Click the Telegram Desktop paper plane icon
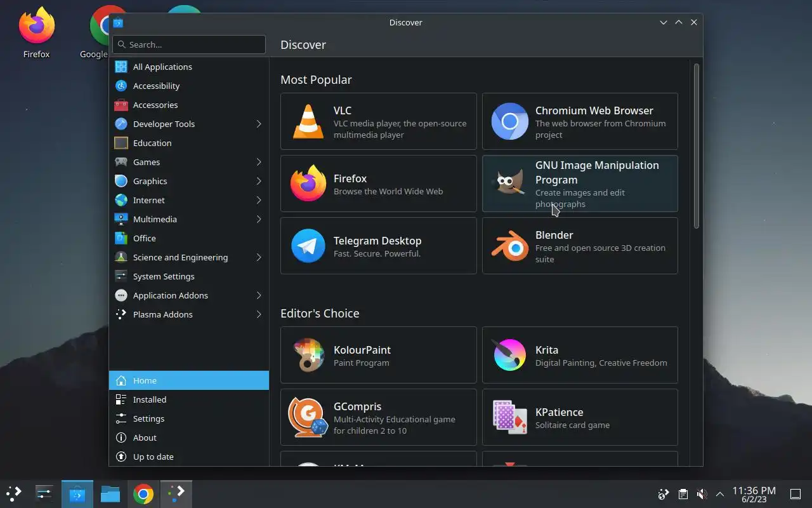Image resolution: width=812 pixels, height=508 pixels. point(308,246)
